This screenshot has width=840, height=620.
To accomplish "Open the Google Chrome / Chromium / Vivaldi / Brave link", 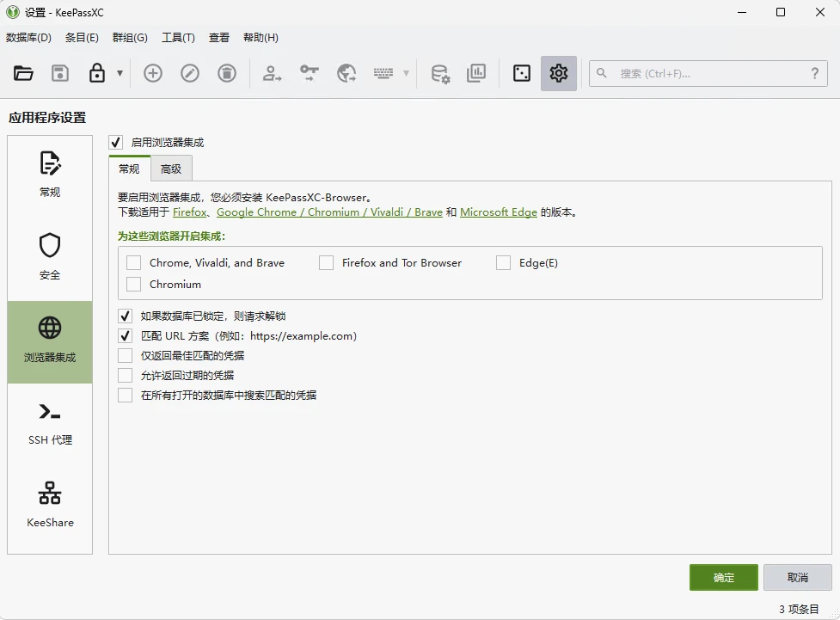I will pyautogui.click(x=329, y=212).
